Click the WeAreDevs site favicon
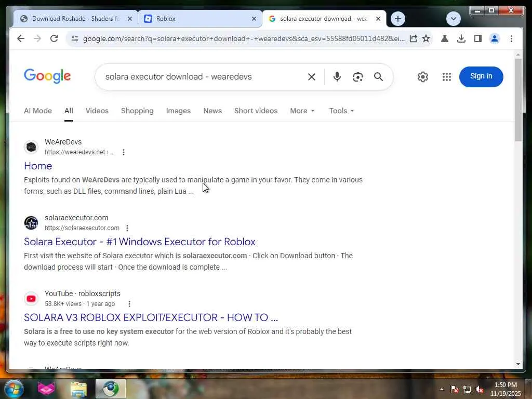Viewport: 532px width, 399px height. tap(31, 147)
